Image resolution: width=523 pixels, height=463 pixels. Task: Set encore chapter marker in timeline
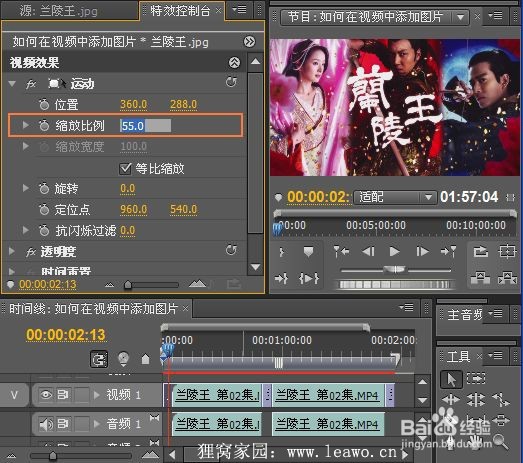pyautogui.click(x=123, y=360)
